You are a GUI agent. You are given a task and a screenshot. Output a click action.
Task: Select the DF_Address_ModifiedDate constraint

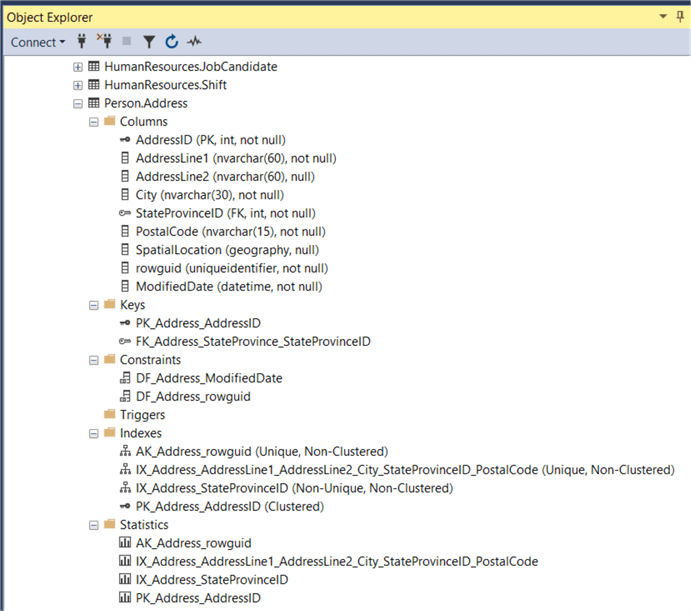(x=208, y=378)
